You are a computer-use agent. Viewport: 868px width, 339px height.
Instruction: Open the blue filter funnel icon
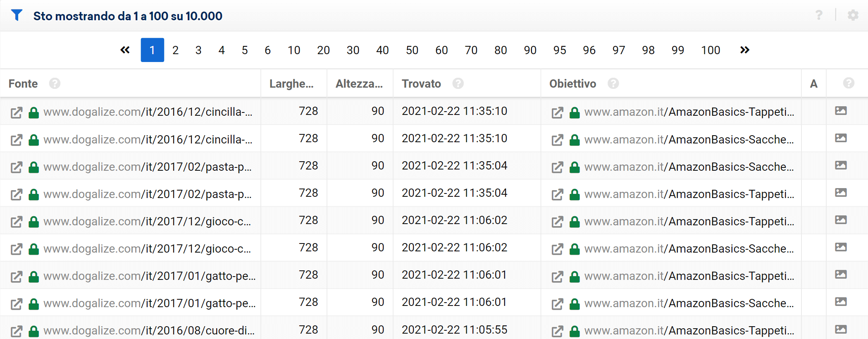(x=17, y=15)
